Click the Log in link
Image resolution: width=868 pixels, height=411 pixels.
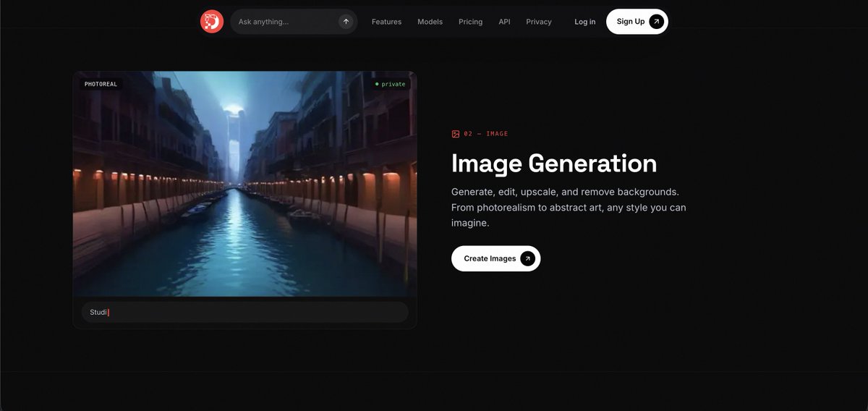pyautogui.click(x=585, y=22)
